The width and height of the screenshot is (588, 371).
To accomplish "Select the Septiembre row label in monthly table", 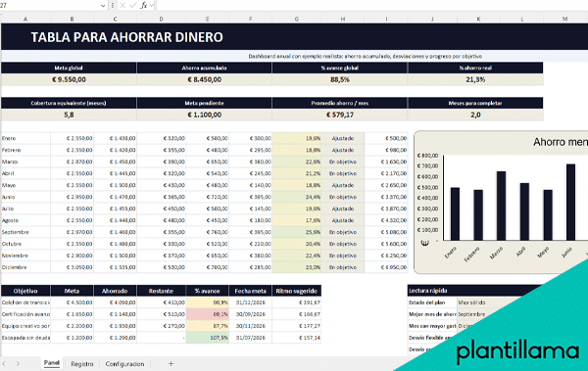I will coord(25,232).
